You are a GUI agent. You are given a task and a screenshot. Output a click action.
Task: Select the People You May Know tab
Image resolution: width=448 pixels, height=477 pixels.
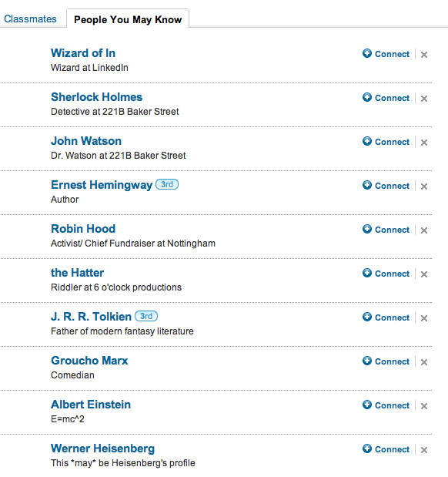click(128, 19)
